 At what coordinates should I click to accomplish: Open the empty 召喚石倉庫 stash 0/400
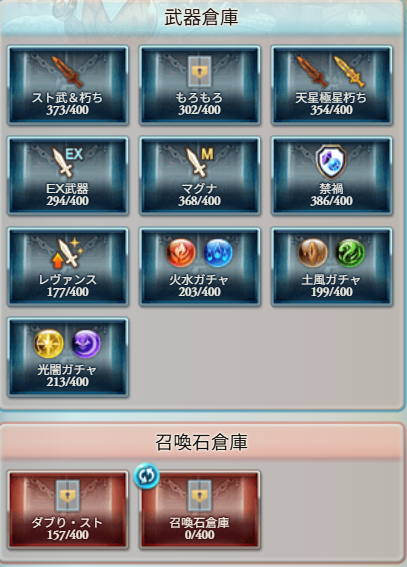200,510
